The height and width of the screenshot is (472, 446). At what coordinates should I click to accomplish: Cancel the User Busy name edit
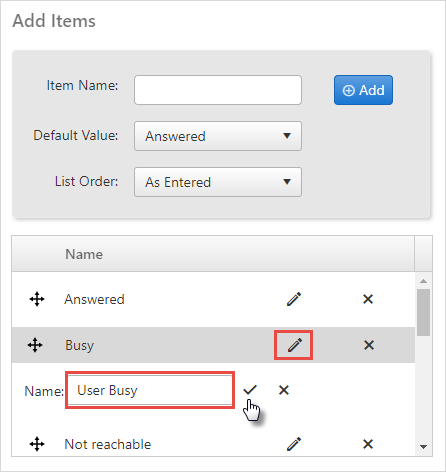(x=284, y=390)
